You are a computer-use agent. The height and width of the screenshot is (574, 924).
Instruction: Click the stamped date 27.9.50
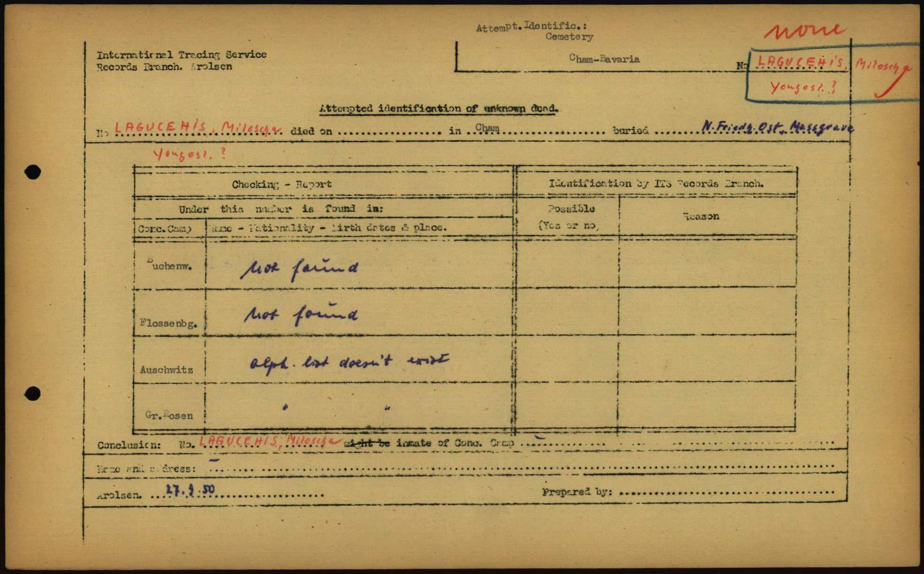pyautogui.click(x=190, y=491)
